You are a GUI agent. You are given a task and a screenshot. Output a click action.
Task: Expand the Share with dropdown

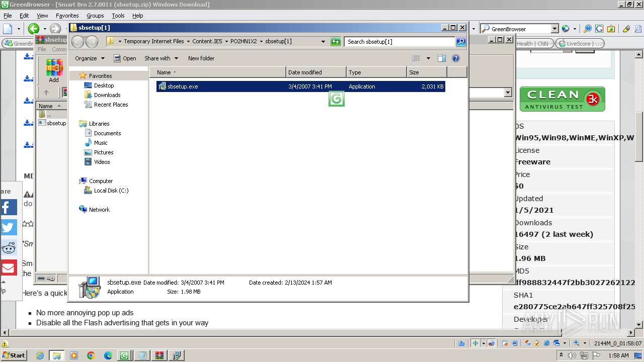[161, 58]
